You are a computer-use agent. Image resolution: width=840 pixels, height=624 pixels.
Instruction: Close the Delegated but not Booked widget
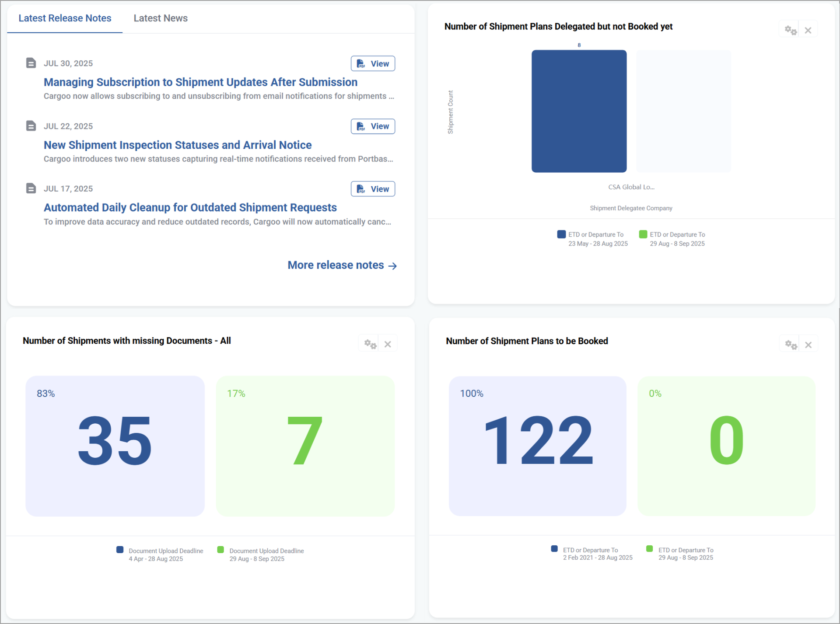point(808,30)
